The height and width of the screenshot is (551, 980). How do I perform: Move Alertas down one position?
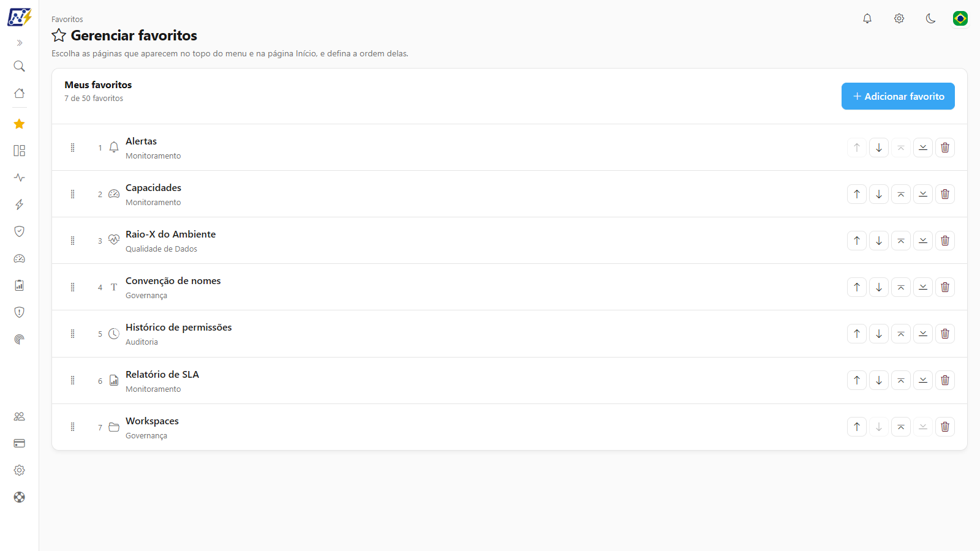879,148
